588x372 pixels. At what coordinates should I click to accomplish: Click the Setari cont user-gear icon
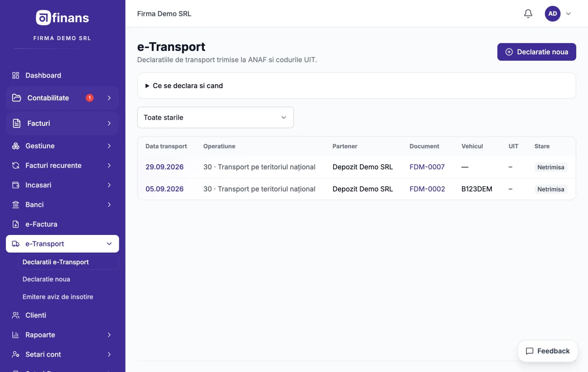(x=16, y=354)
